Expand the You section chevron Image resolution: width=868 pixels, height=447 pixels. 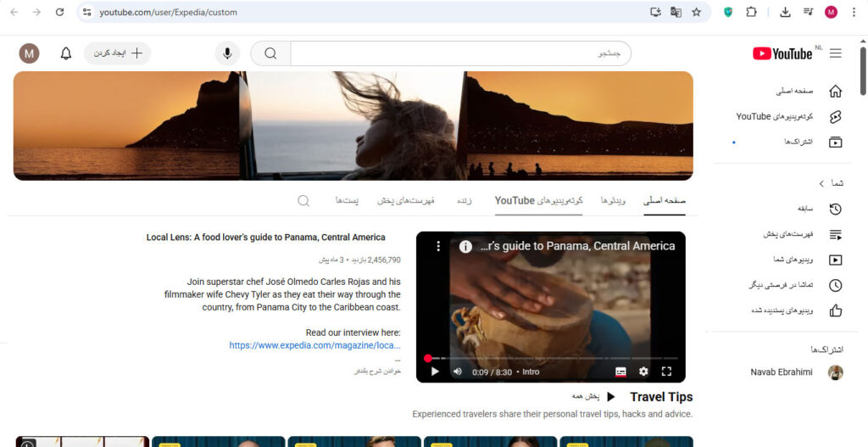(821, 183)
